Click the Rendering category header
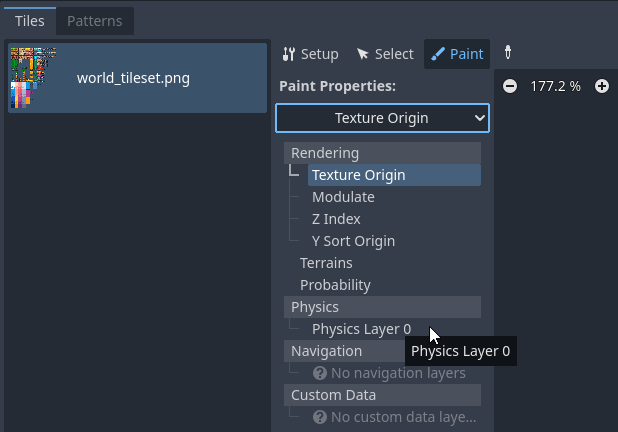The height and width of the screenshot is (432, 618). pyautogui.click(x=325, y=153)
